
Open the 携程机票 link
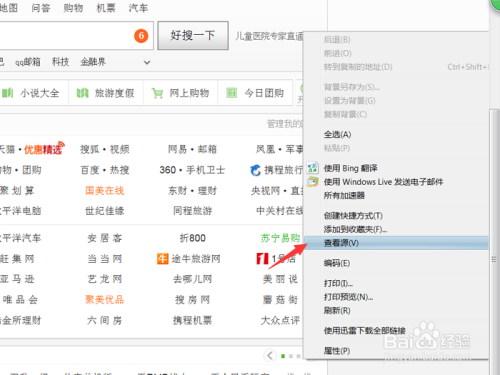[192, 320]
